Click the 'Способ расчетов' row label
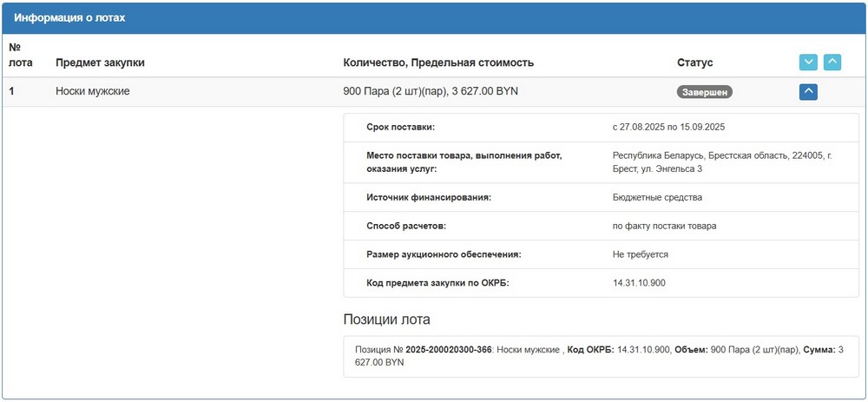The image size is (868, 402). (406, 226)
